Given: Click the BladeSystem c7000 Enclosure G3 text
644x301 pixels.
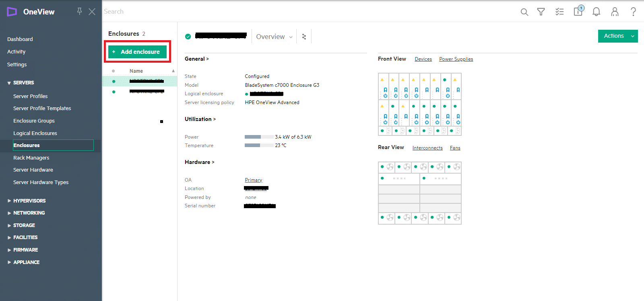Looking at the screenshot, I should [282, 85].
